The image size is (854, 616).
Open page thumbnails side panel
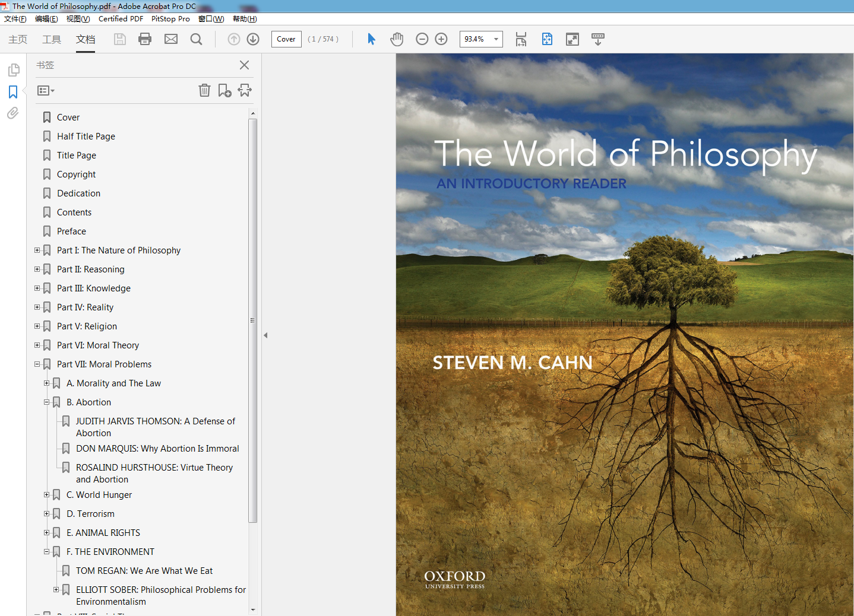pyautogui.click(x=13, y=71)
